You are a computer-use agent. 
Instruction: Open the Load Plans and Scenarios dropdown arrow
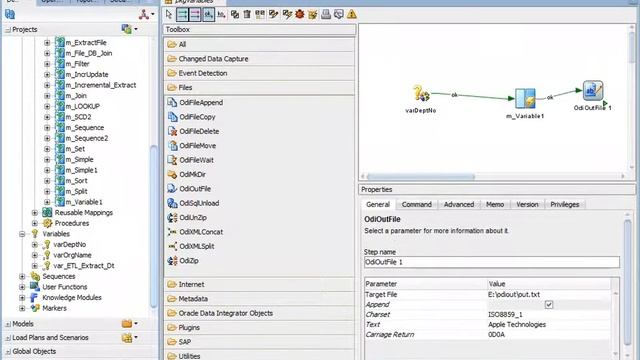(x=136, y=338)
